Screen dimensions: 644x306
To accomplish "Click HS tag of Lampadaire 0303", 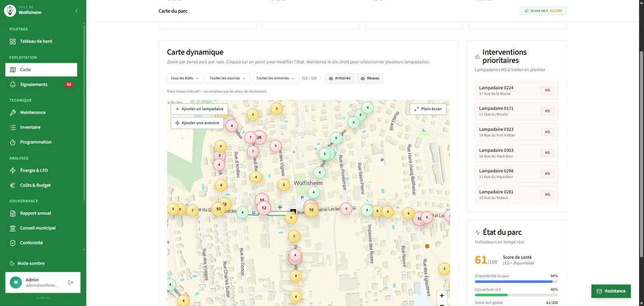I will click(x=547, y=153).
